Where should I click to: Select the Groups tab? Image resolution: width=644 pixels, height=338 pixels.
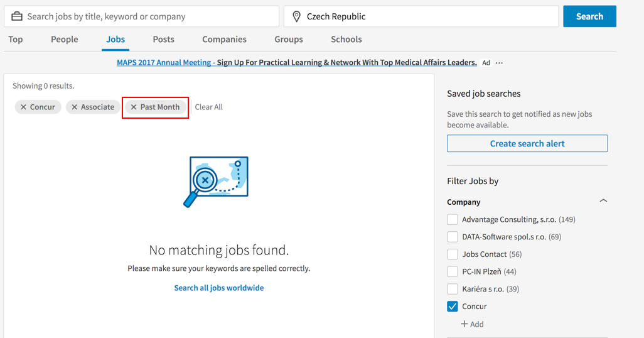[x=289, y=40]
